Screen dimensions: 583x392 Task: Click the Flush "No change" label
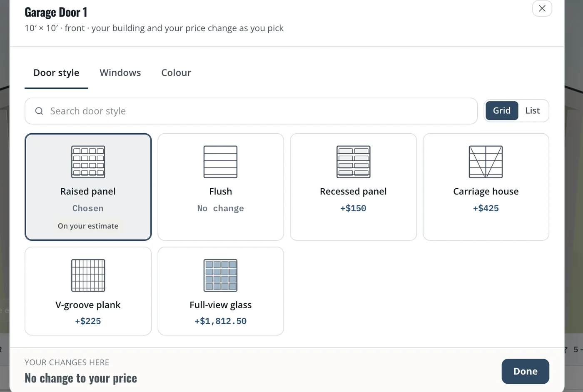(x=220, y=208)
